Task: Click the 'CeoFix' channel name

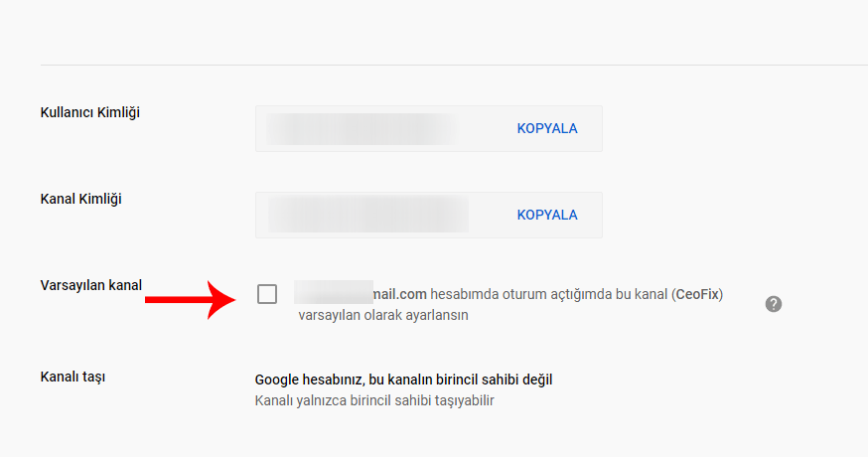Action: (x=697, y=294)
